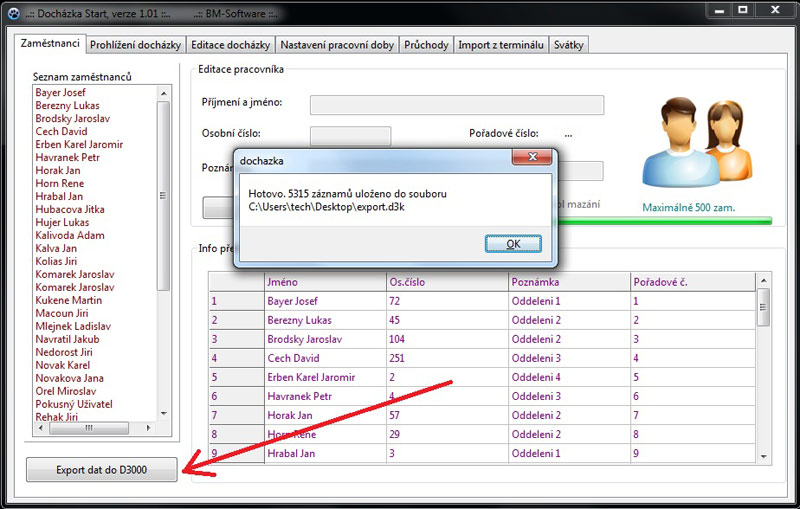Image resolution: width=800 pixels, height=509 pixels.
Task: Select Macoun Jiri in employee list
Action: pos(62,314)
